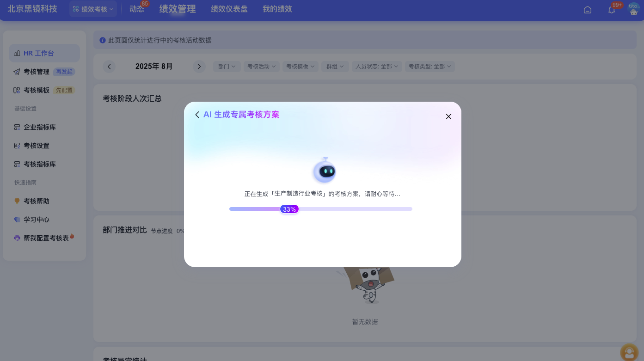Click the previous month arrow before 2025年8月
The height and width of the screenshot is (361, 644).
(x=109, y=67)
